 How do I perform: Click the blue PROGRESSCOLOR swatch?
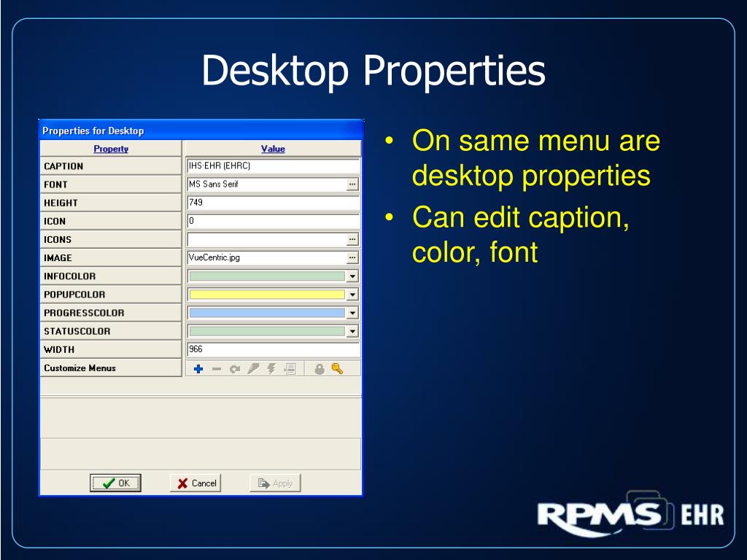coord(267,313)
